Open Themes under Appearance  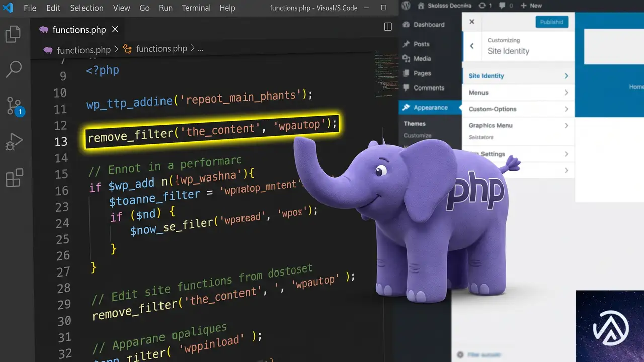pos(415,124)
